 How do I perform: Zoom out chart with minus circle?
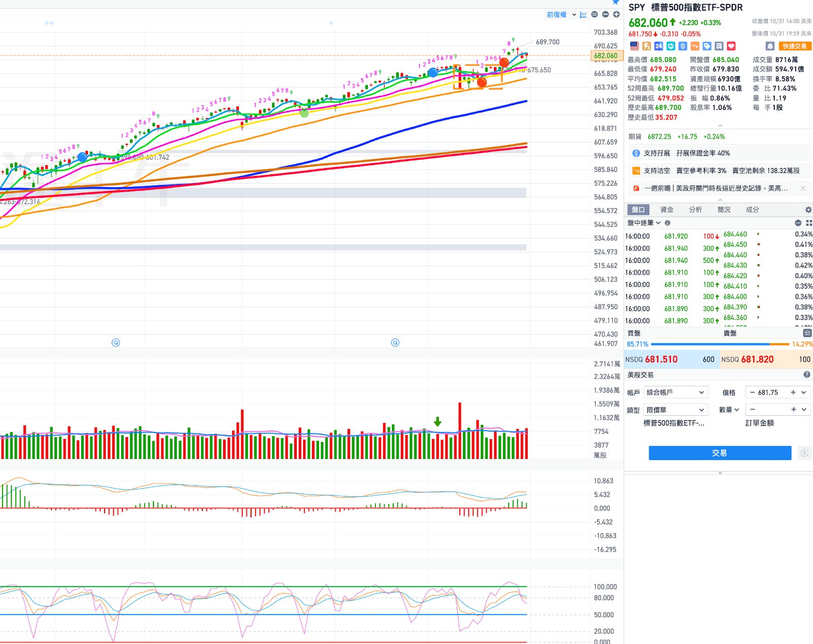(605, 15)
